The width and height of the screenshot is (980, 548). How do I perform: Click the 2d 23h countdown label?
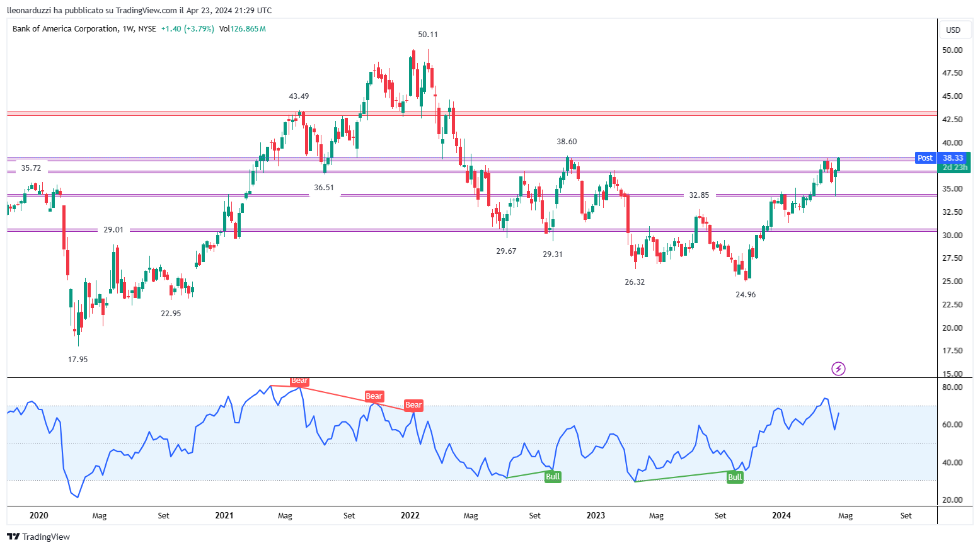(x=954, y=168)
